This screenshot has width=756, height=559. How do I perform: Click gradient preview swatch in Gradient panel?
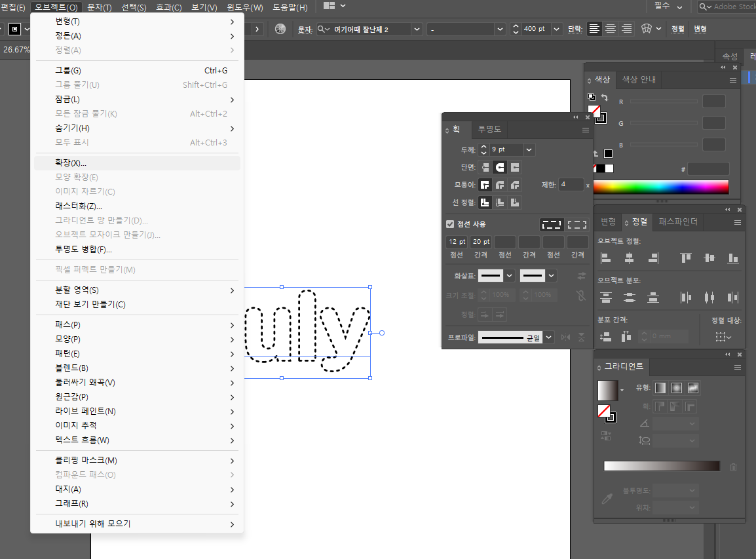[x=607, y=390]
